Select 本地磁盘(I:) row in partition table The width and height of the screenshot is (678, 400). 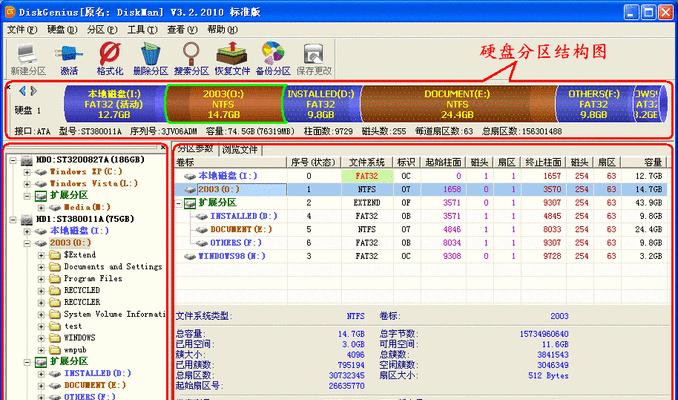tap(421, 176)
